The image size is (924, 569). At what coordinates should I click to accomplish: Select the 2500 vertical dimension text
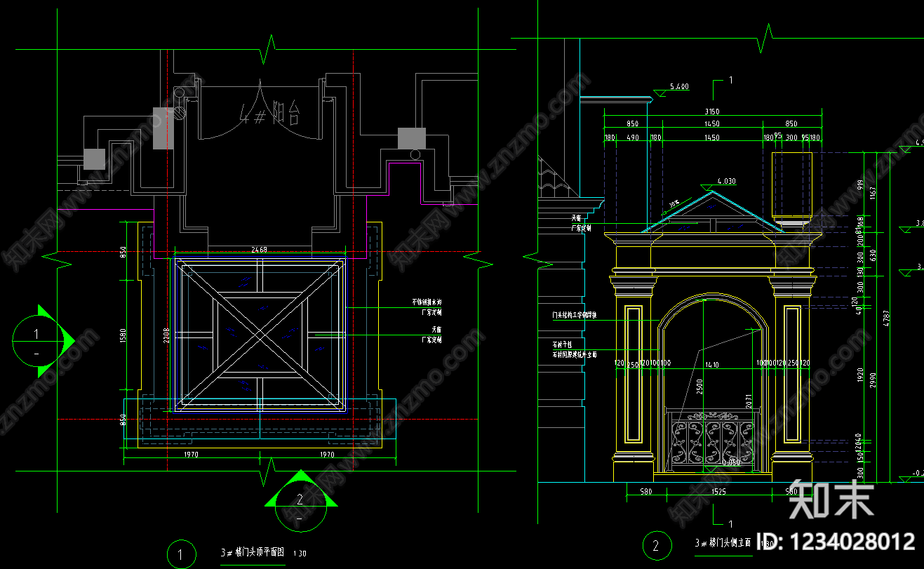click(x=698, y=387)
